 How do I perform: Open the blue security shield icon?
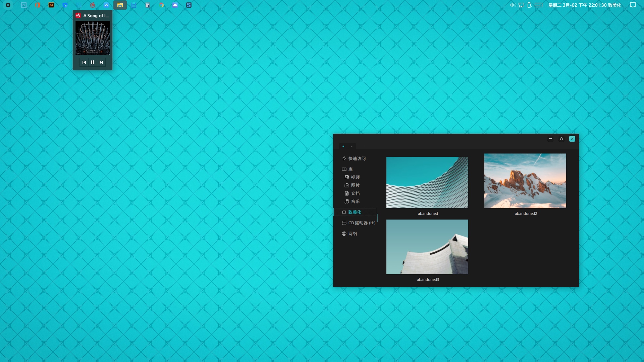click(65, 5)
